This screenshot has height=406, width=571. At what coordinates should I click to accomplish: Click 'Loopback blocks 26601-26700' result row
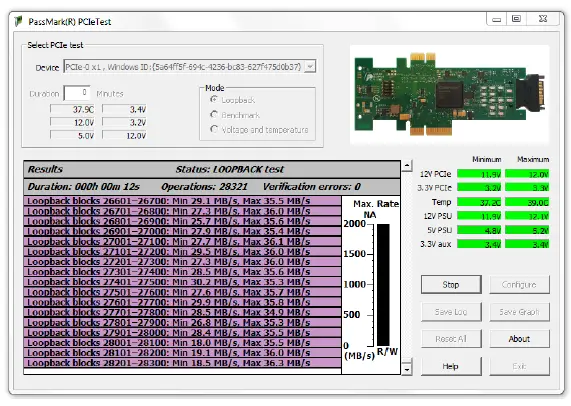tap(182, 201)
